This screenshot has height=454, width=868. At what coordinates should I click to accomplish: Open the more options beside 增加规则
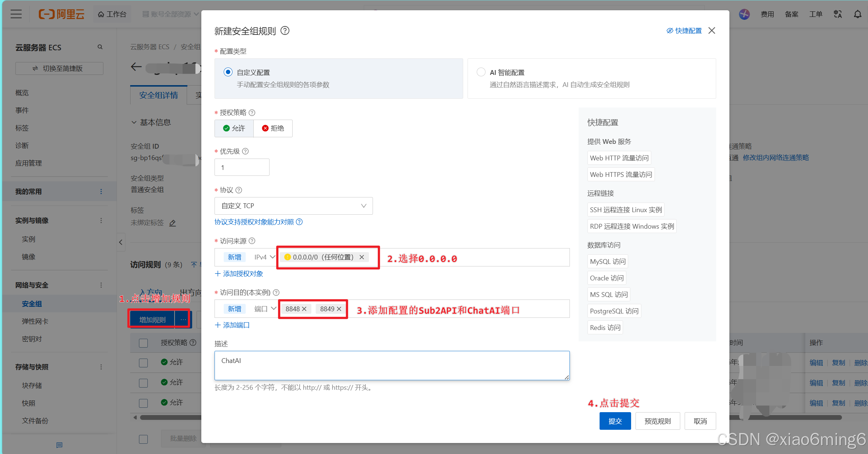(x=183, y=320)
